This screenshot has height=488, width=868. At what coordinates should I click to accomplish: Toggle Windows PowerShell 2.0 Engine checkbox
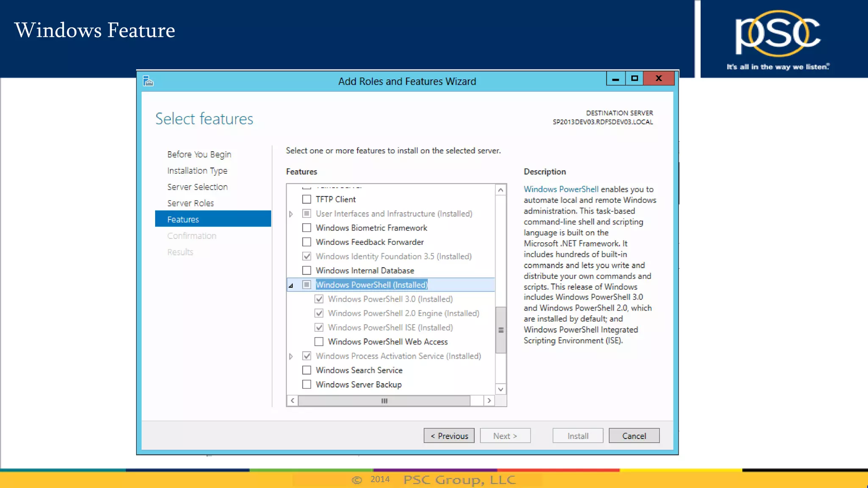pyautogui.click(x=319, y=313)
